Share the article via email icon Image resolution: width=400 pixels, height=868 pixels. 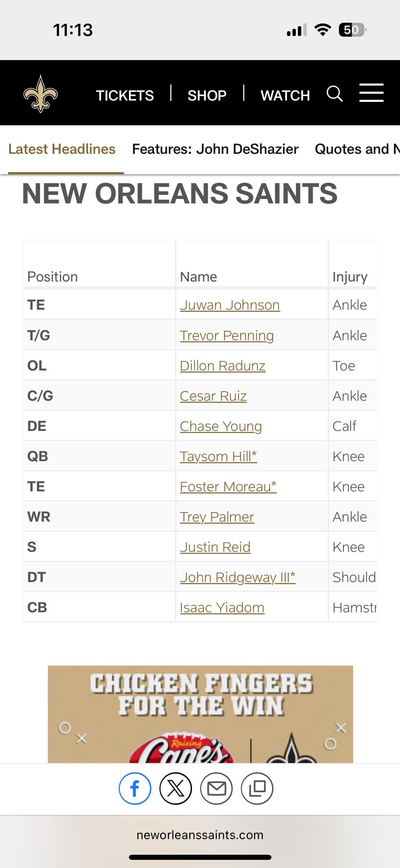(x=216, y=788)
